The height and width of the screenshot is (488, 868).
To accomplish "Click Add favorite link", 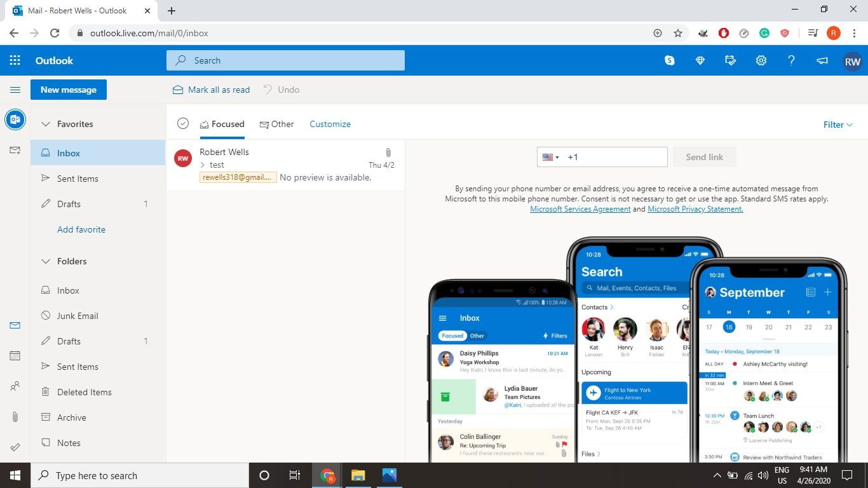I will 81,229.
